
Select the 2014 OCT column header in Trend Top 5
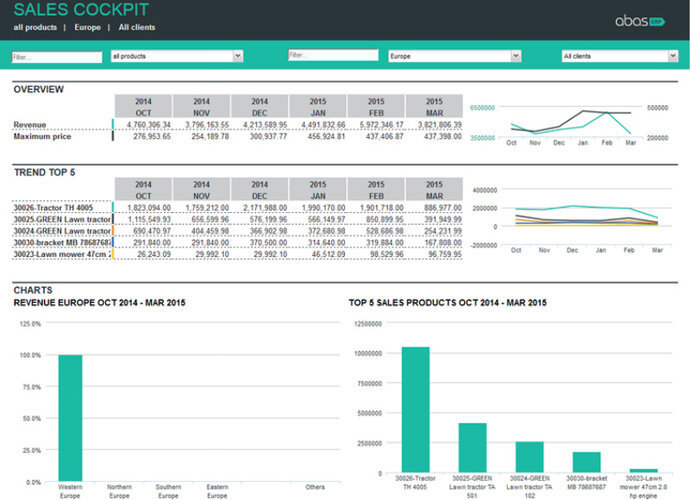click(x=142, y=190)
